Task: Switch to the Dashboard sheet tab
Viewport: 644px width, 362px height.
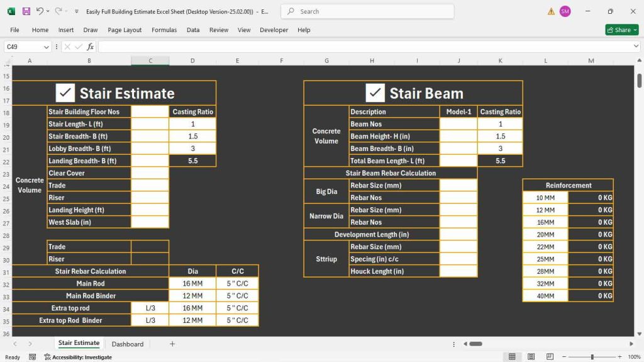Action: point(128,344)
